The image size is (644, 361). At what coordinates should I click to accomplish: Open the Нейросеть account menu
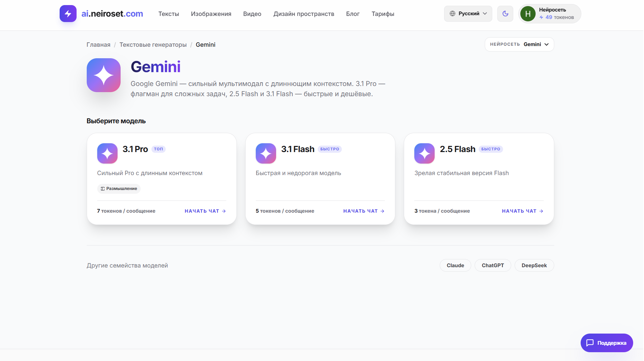coord(549,14)
